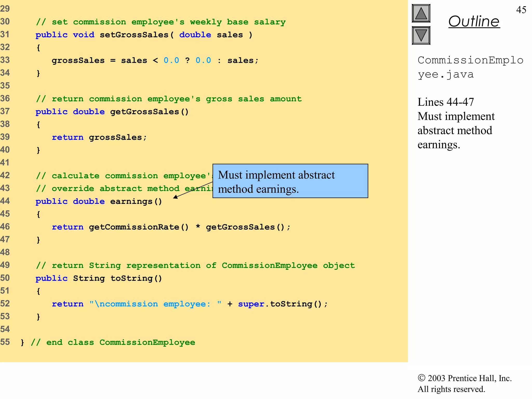532x399 pixels.
Task: Click the copyright 2003 Prentice Hall text
Action: point(464,378)
